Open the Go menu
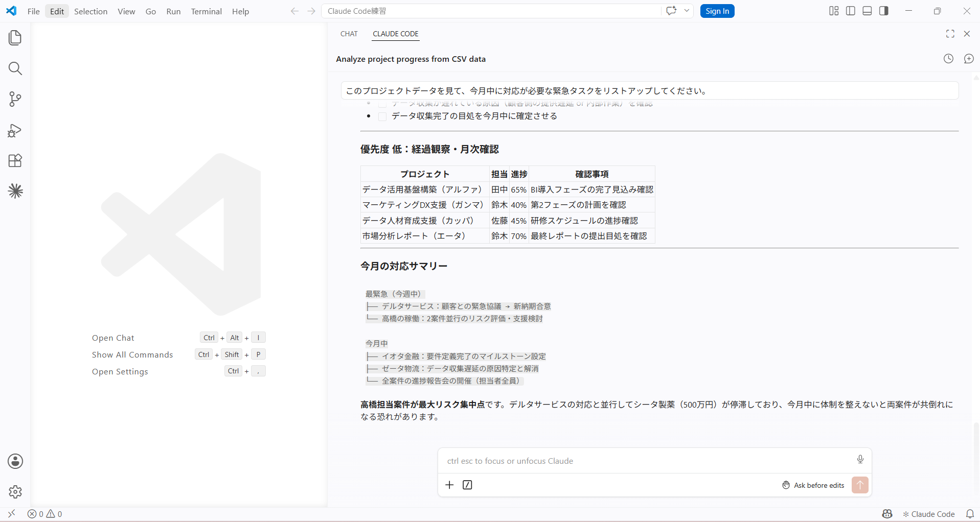The width and height of the screenshot is (980, 522). click(x=151, y=11)
